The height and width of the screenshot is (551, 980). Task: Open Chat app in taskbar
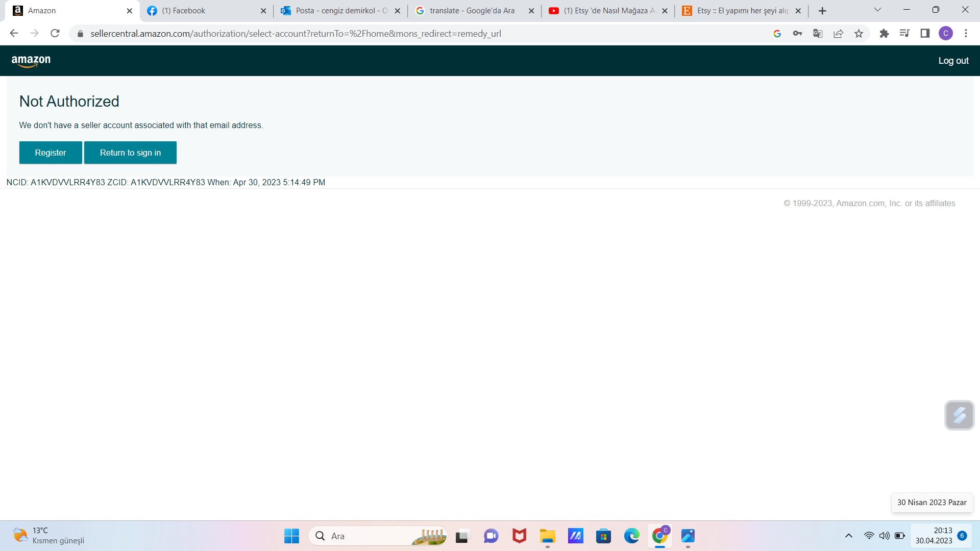pos(491,536)
